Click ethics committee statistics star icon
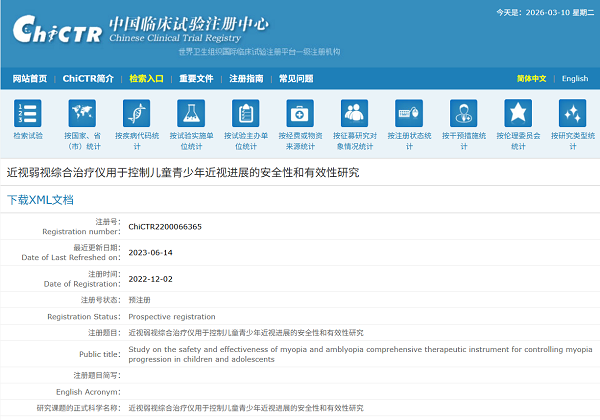This screenshot has width=600, height=420. coord(517,113)
